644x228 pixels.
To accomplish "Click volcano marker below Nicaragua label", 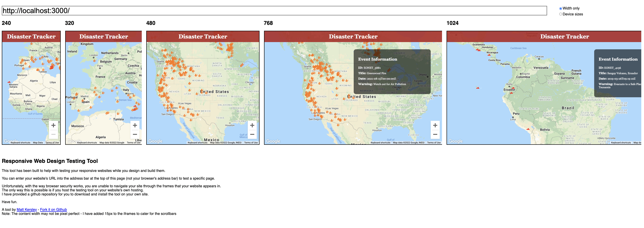I will click(x=489, y=55).
